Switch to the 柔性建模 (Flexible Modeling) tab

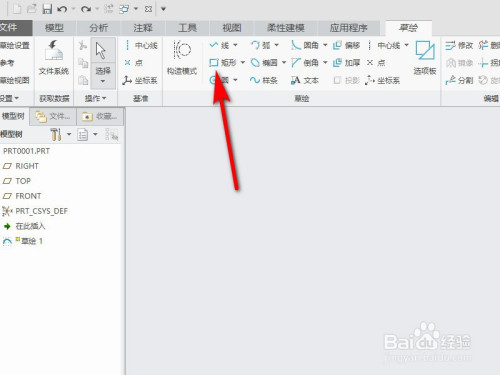(x=286, y=28)
